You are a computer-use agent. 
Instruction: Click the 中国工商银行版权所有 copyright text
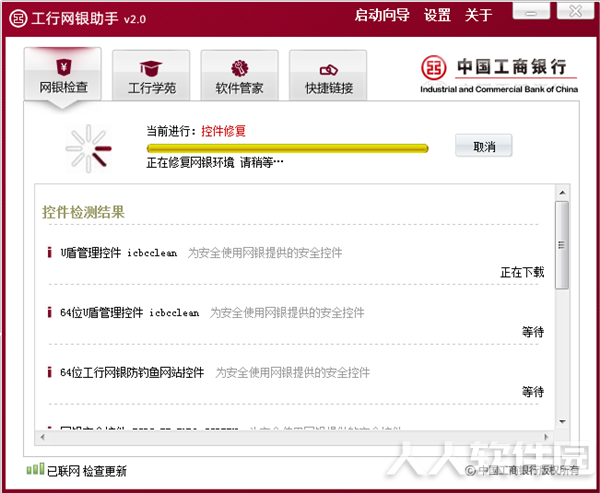pos(522,470)
